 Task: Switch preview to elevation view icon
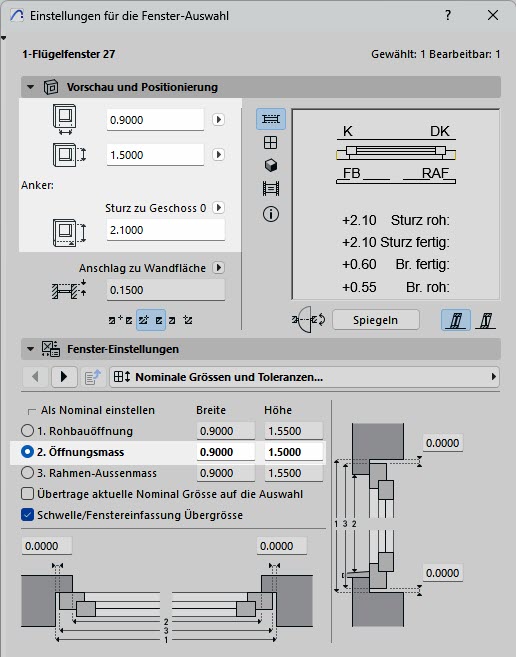click(271, 143)
